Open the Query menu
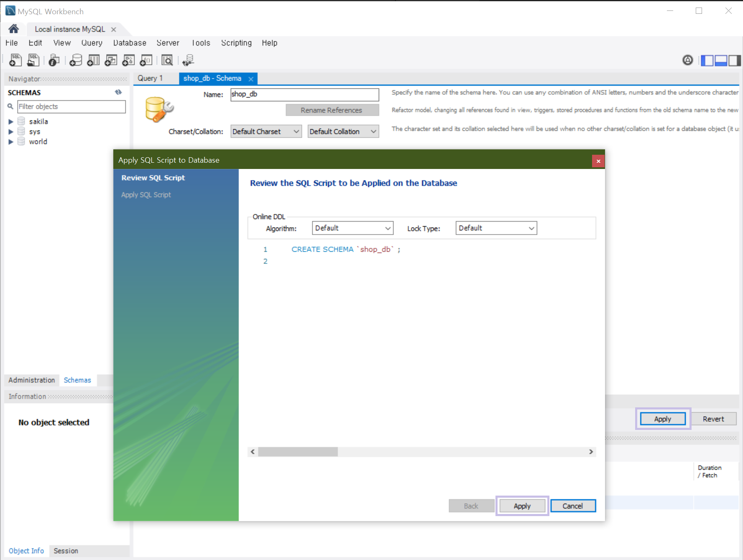 point(92,43)
